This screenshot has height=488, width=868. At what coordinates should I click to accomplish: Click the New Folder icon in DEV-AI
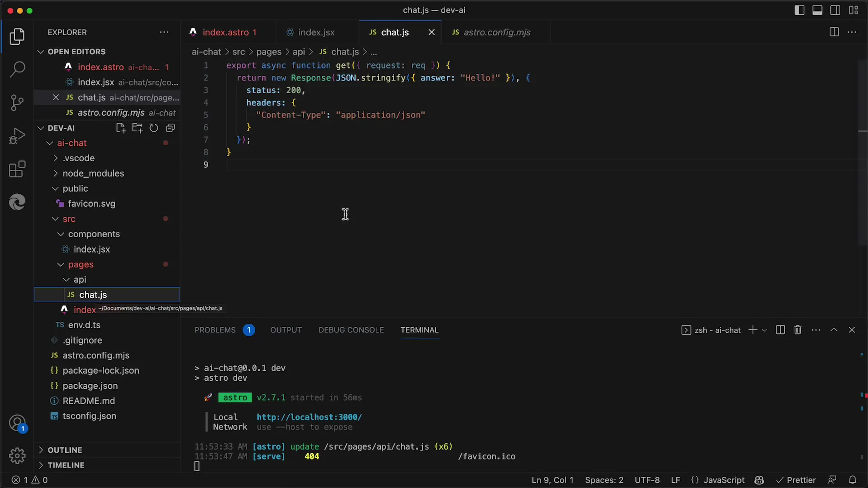[137, 128]
